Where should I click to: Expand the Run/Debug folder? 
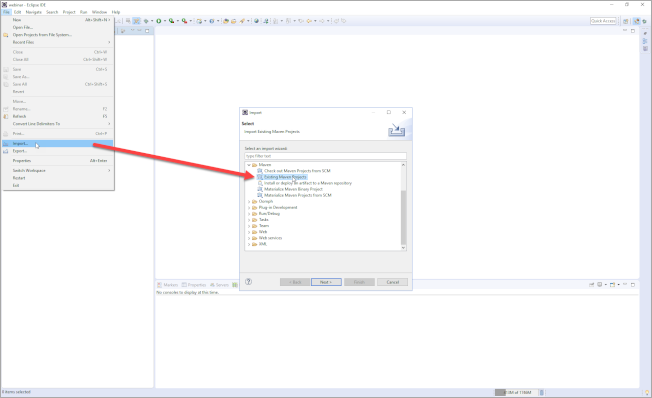coord(249,214)
